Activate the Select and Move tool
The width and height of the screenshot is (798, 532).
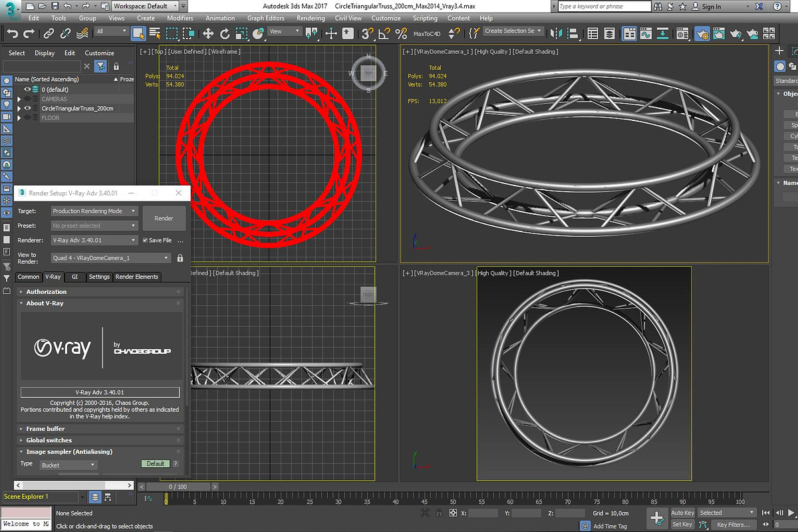click(x=208, y=33)
